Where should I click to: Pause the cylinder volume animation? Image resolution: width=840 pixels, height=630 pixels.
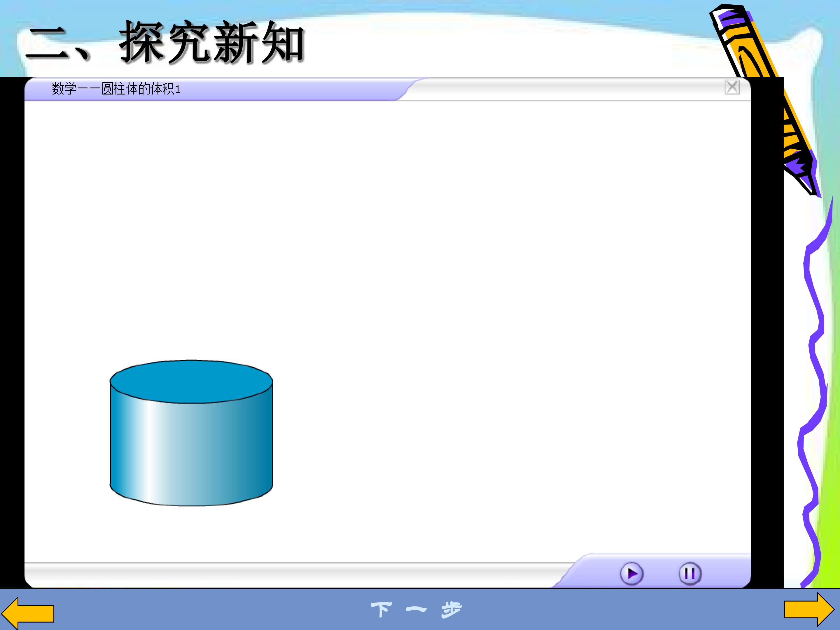click(x=690, y=573)
